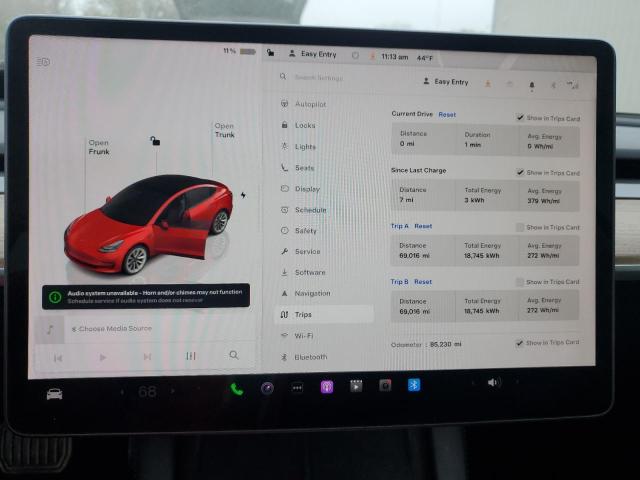Tap the lock icon in status bar

270,52
